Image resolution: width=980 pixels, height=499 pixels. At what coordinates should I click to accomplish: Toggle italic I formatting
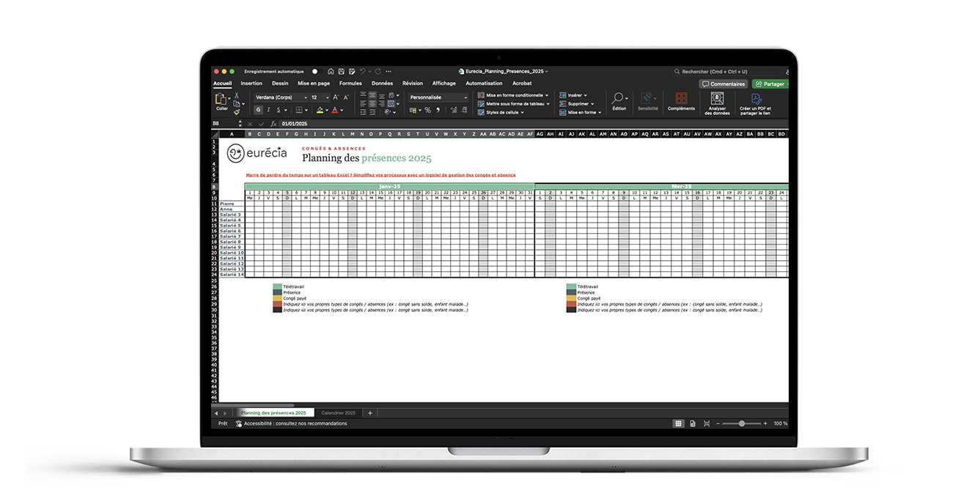click(268, 110)
